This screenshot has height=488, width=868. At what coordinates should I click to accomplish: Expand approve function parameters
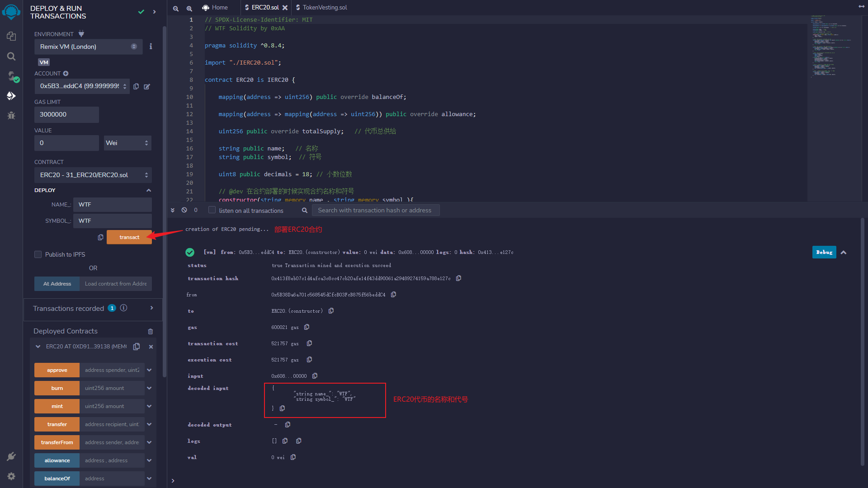point(149,370)
